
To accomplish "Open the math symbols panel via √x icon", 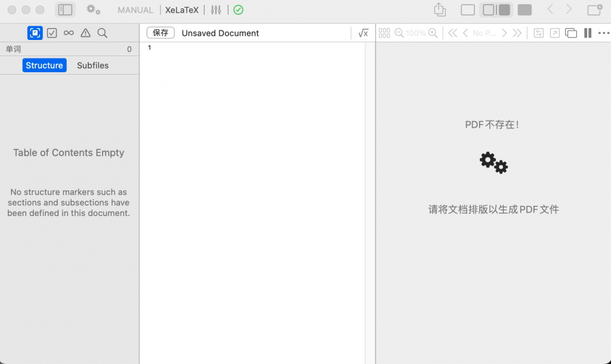I will pos(363,33).
